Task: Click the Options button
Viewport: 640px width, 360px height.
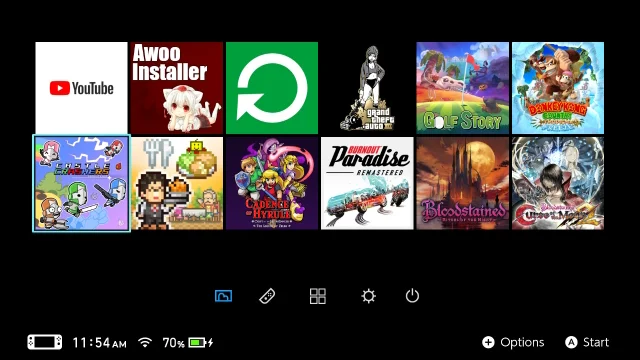Action: (x=513, y=342)
